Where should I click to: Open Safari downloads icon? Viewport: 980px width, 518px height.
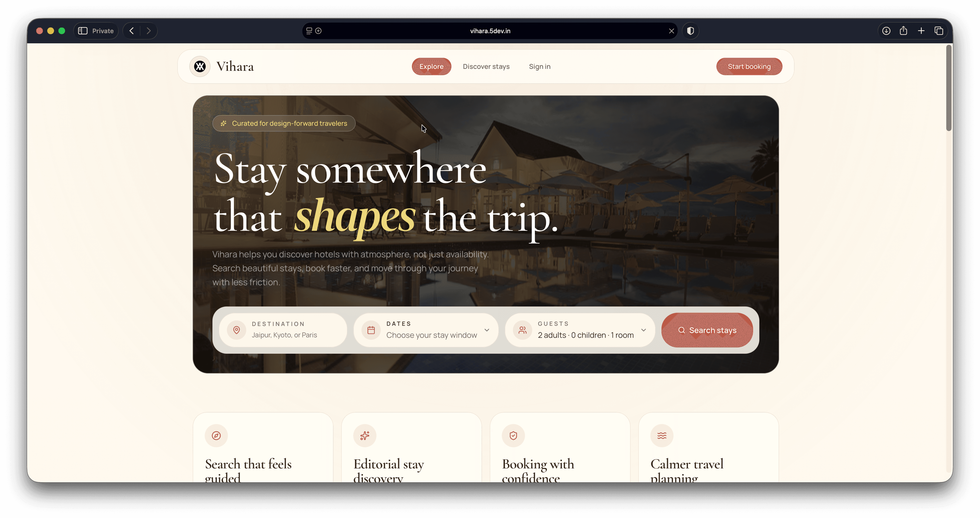[x=886, y=31]
